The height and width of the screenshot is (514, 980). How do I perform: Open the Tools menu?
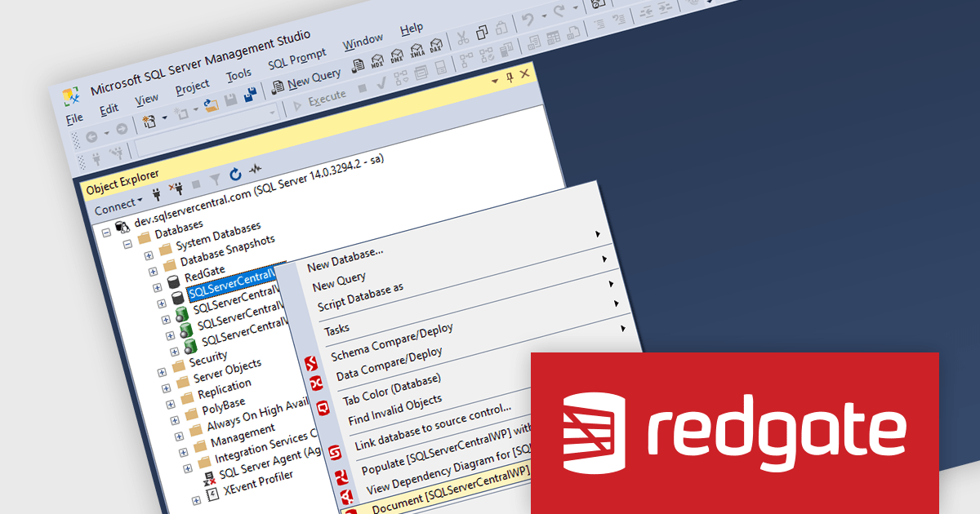tap(238, 75)
